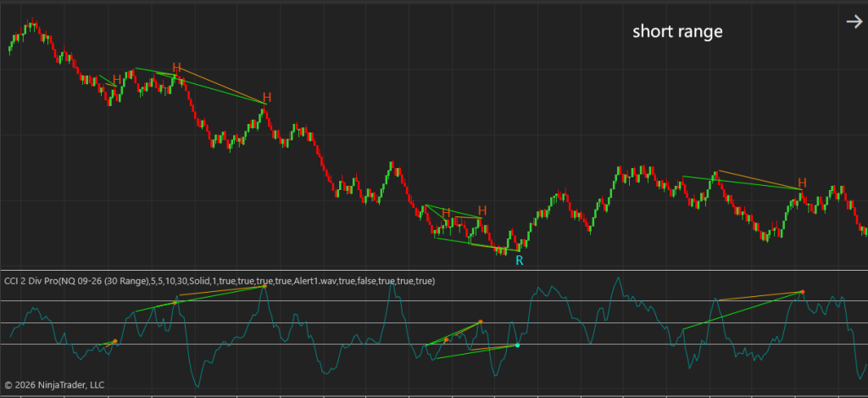Select the CCI 2 Div Pro indicator label
The height and width of the screenshot is (398, 868).
pyautogui.click(x=220, y=281)
